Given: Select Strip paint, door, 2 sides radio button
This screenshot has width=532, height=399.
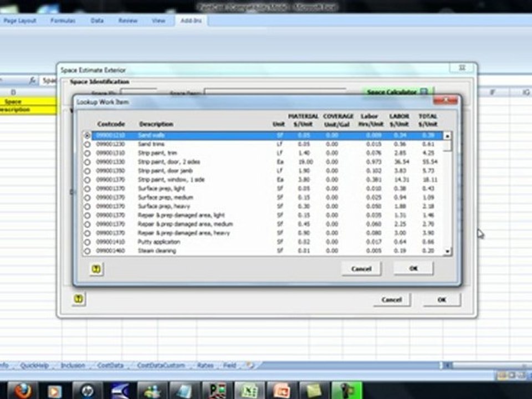Looking at the screenshot, I should coord(87,162).
